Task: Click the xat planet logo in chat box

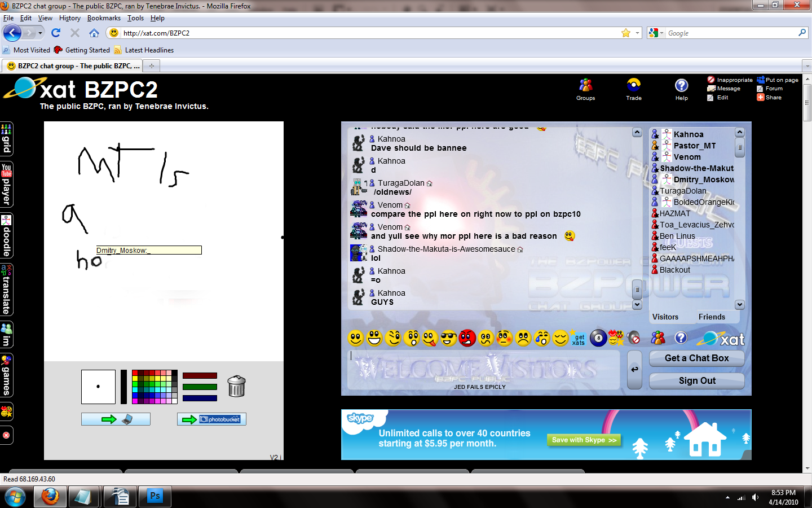Action: pos(721,339)
